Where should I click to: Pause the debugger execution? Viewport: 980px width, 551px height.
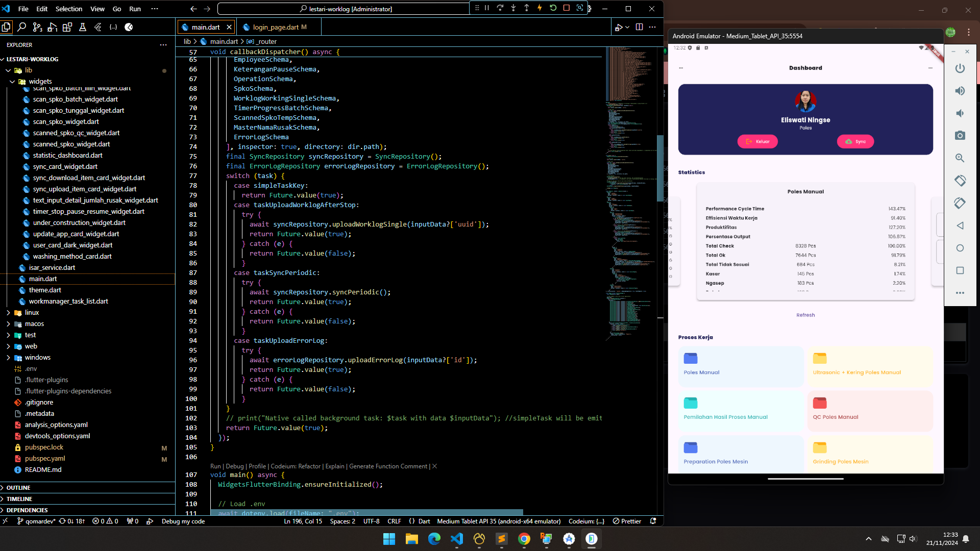tap(487, 8)
